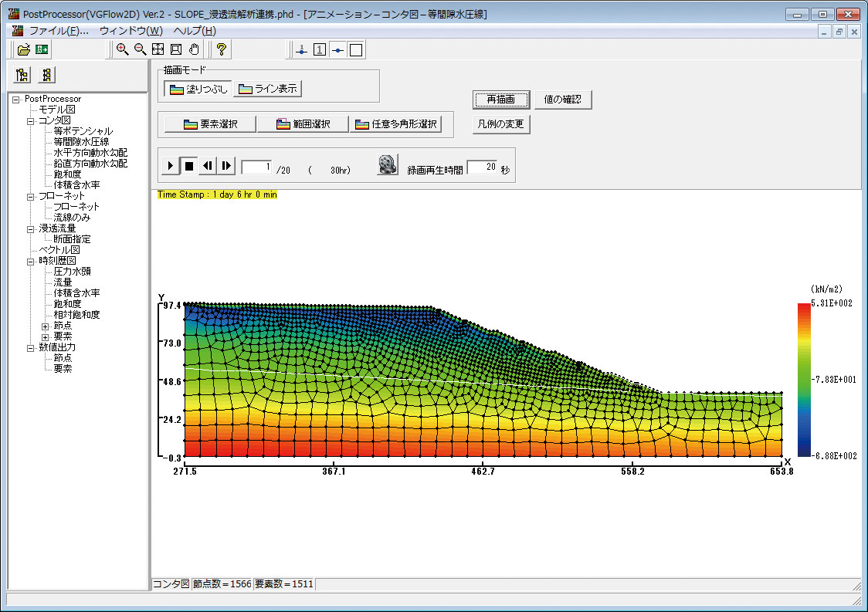Click the film reel recording icon
This screenshot has height=612, width=868.
click(x=388, y=165)
